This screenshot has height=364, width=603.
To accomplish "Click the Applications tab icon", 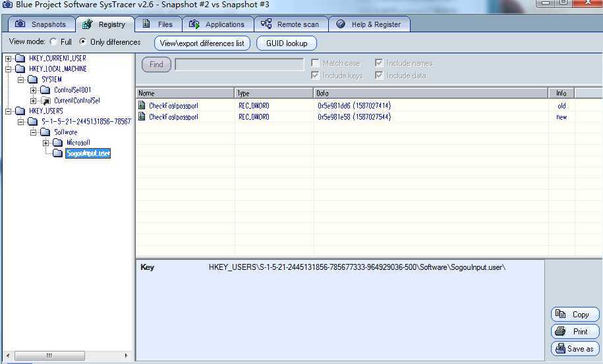I will 194,24.
